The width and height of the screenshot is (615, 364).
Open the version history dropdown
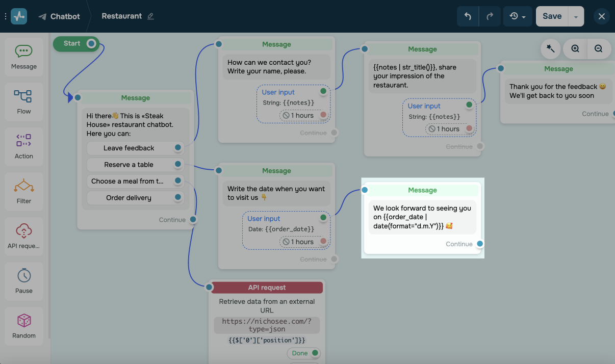[518, 16]
